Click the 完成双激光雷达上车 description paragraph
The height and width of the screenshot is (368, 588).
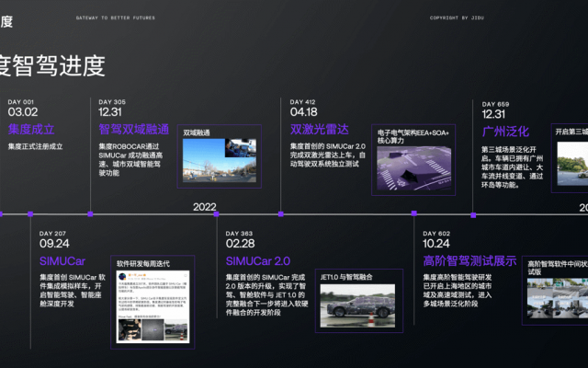(x=328, y=155)
